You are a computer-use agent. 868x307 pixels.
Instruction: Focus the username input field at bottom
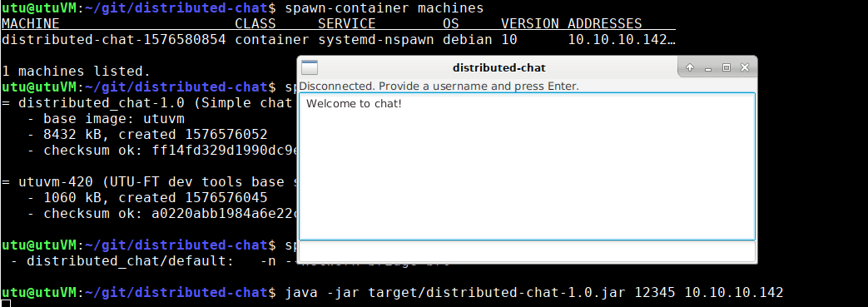pos(527,251)
